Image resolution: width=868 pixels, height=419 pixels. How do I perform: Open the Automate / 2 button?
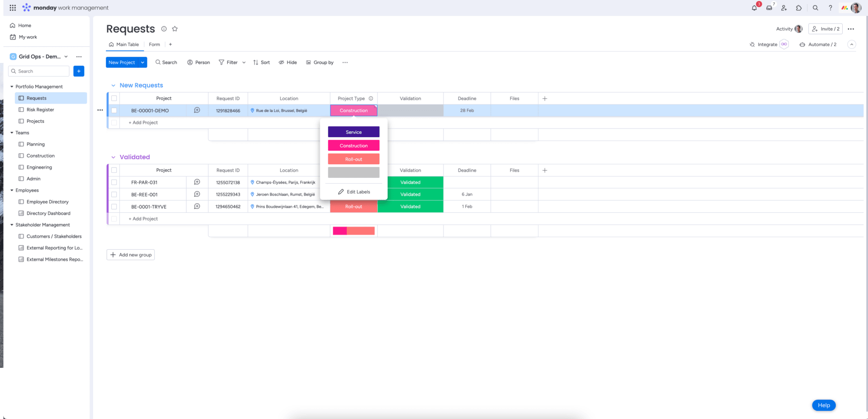coord(818,44)
